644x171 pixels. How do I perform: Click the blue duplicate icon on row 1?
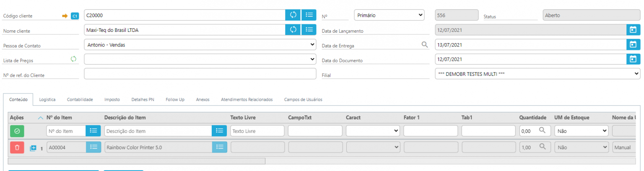point(34,148)
